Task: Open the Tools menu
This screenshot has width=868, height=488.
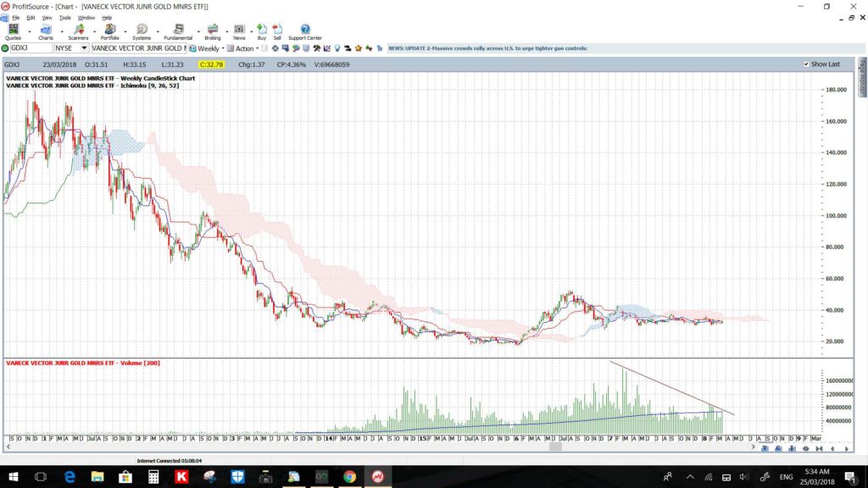Action: (64, 18)
